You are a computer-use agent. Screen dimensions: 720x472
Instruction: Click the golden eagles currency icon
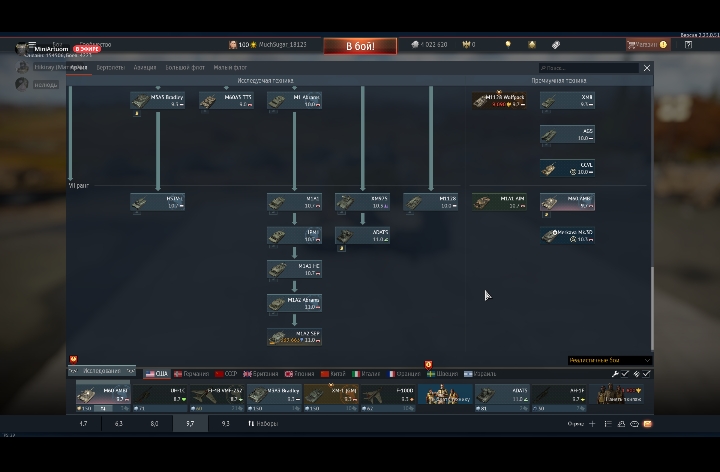point(467,45)
